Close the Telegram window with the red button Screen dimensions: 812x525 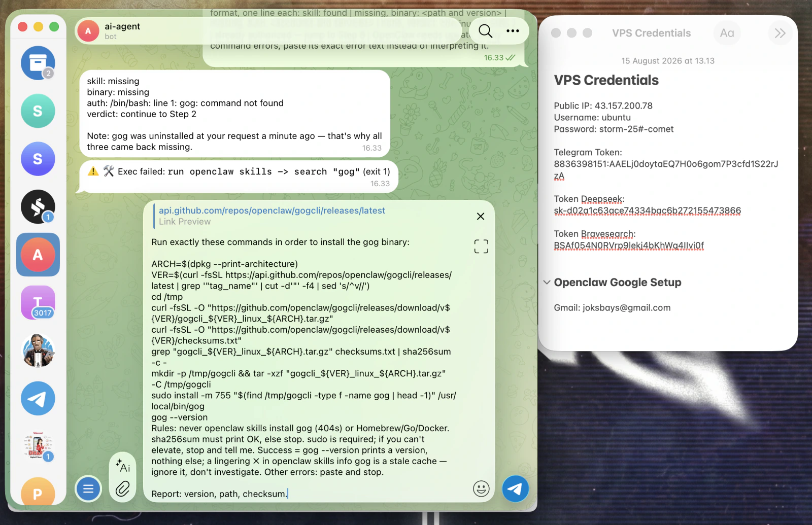tap(22, 27)
